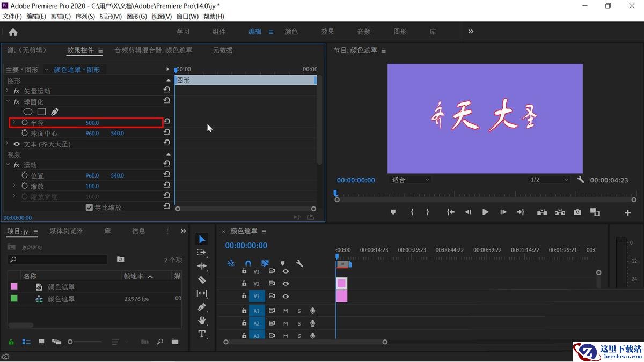Toggle the 球面化 fx effect on or off

[x=17, y=102]
